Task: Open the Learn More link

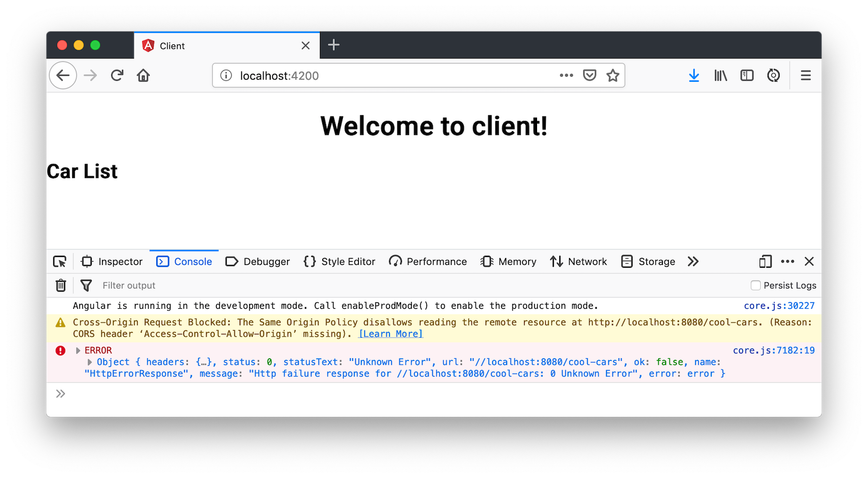Action: [x=391, y=334]
